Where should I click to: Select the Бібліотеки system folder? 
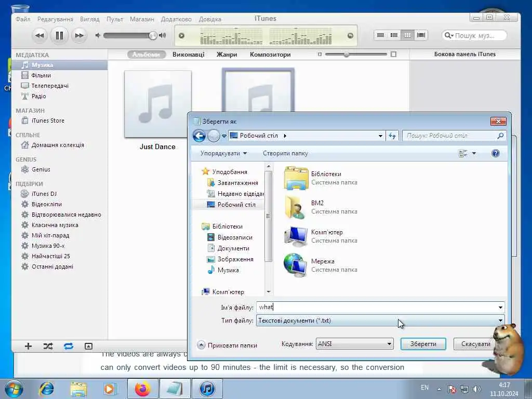coord(321,178)
